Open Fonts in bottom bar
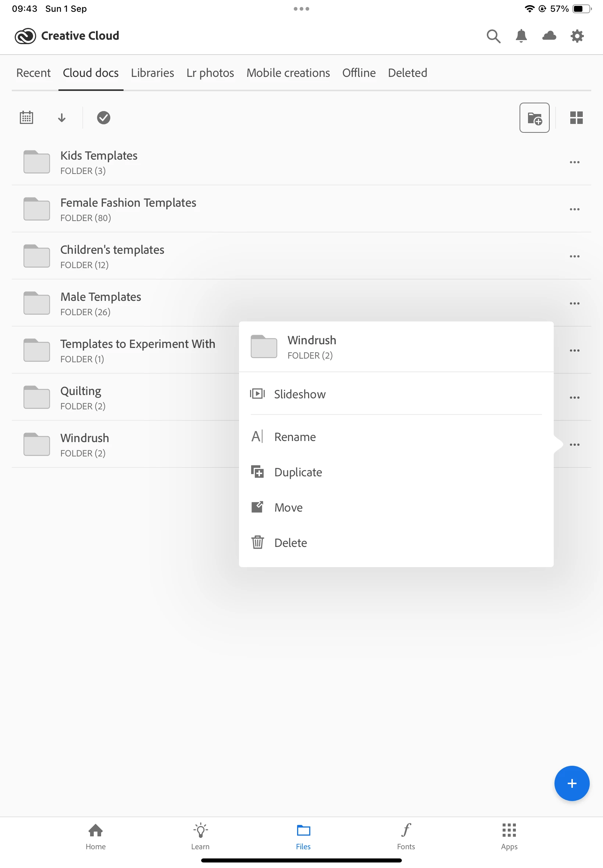603x868 pixels. 406,836
